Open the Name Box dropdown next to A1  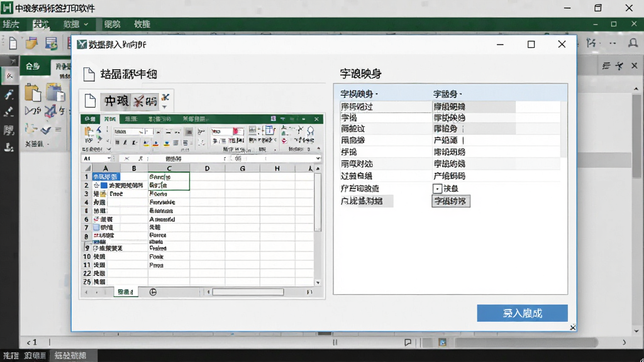point(109,158)
